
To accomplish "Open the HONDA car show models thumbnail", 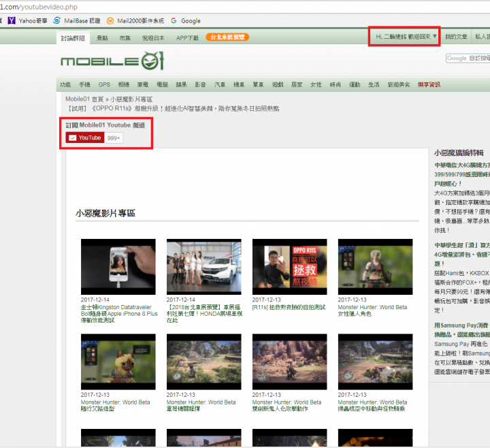I will coord(203,267).
